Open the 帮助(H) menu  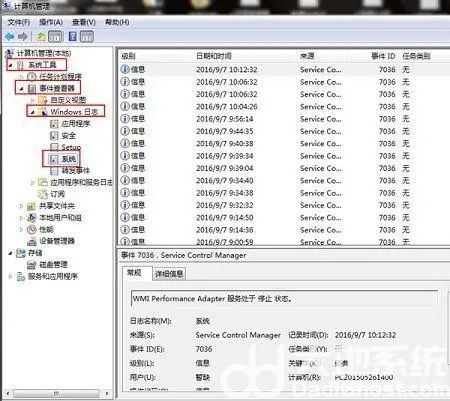click(x=117, y=22)
